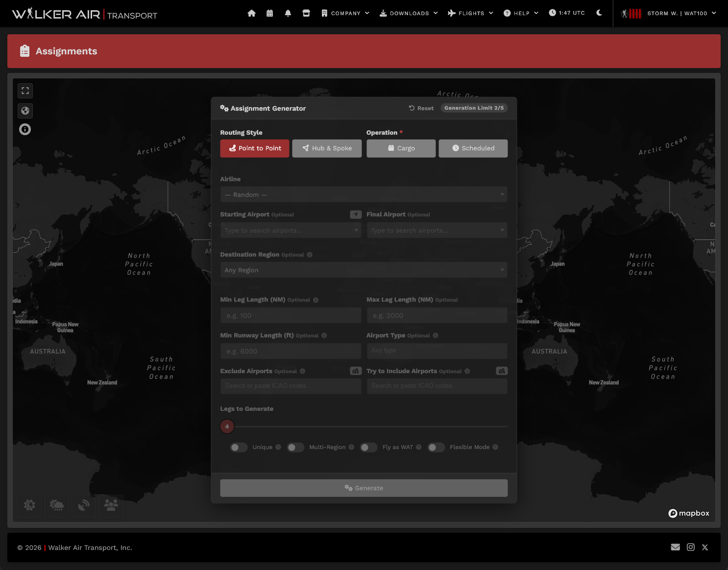Screen dimensions: 728x570
Task: Toggle the radar satellite overlay
Action: pyautogui.click(x=84, y=505)
